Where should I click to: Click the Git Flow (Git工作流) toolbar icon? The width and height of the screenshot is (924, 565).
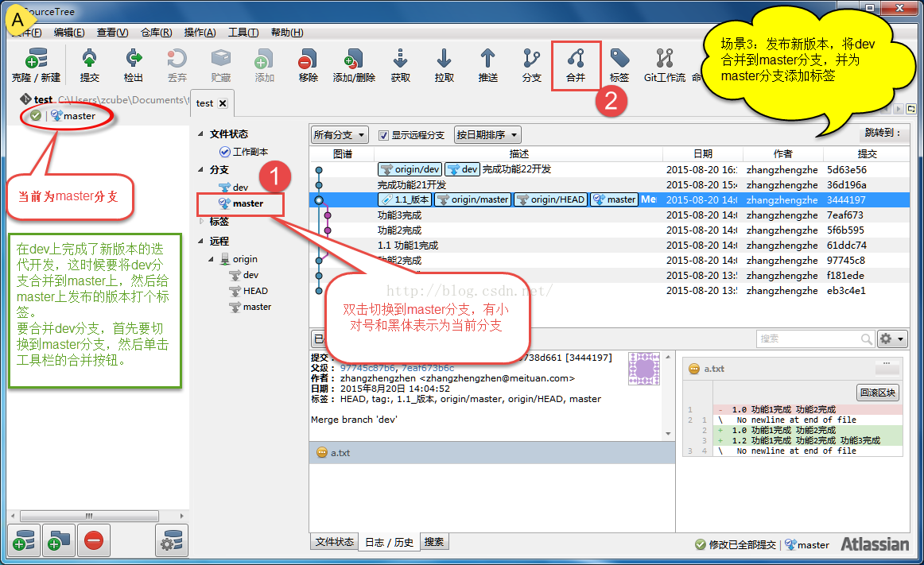coord(665,65)
